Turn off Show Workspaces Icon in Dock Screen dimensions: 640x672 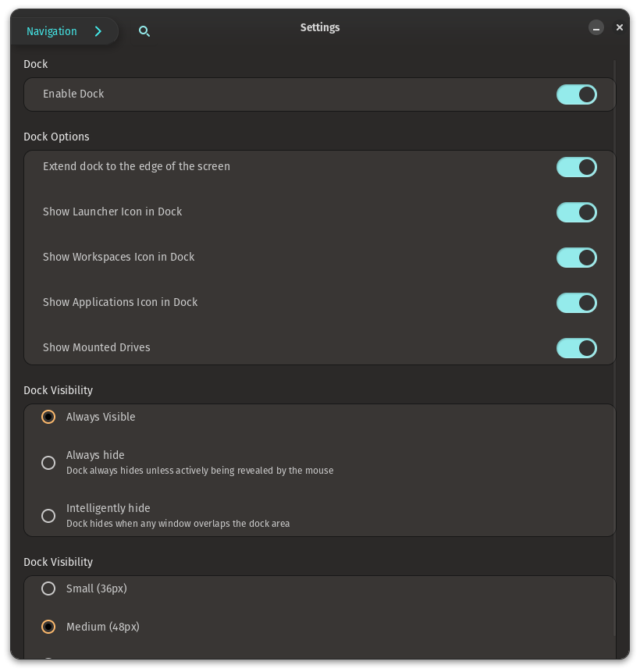pyautogui.click(x=576, y=258)
